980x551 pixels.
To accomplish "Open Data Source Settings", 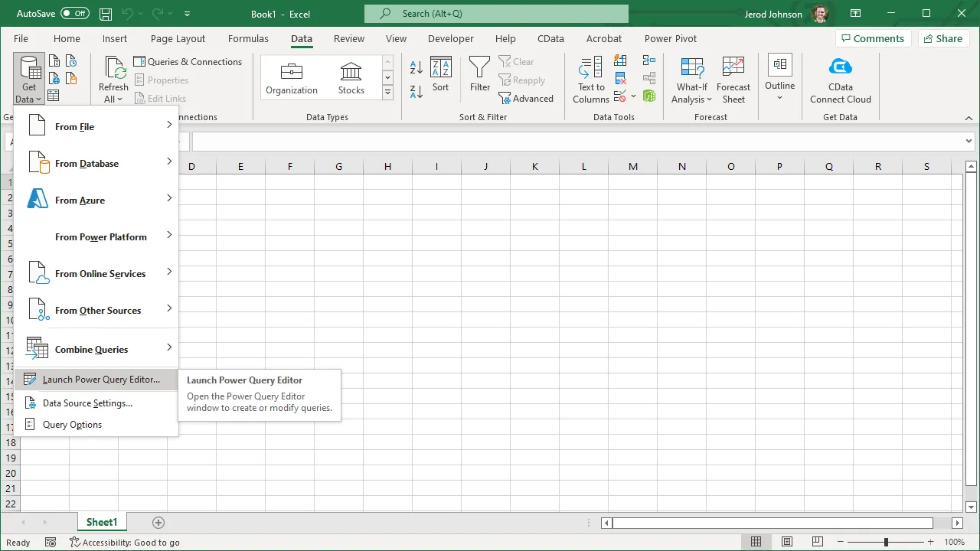I will point(96,403).
